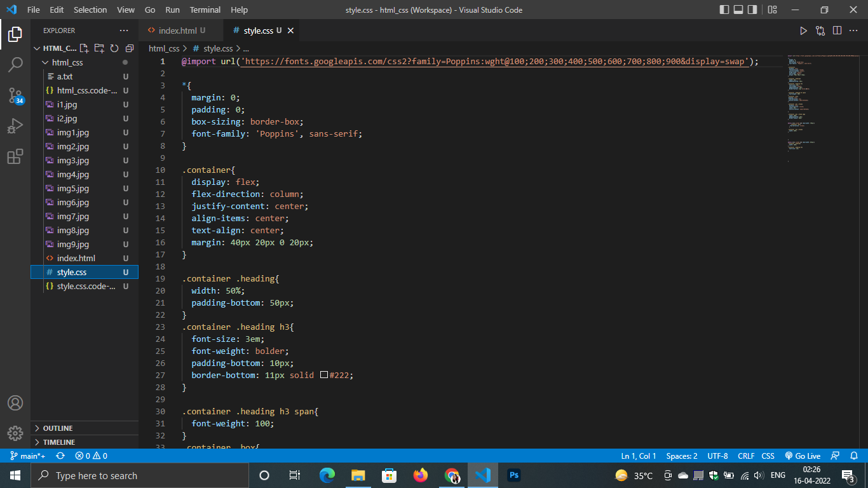The height and width of the screenshot is (488, 868).
Task: Refresh the Explorer file list
Action: tap(114, 48)
